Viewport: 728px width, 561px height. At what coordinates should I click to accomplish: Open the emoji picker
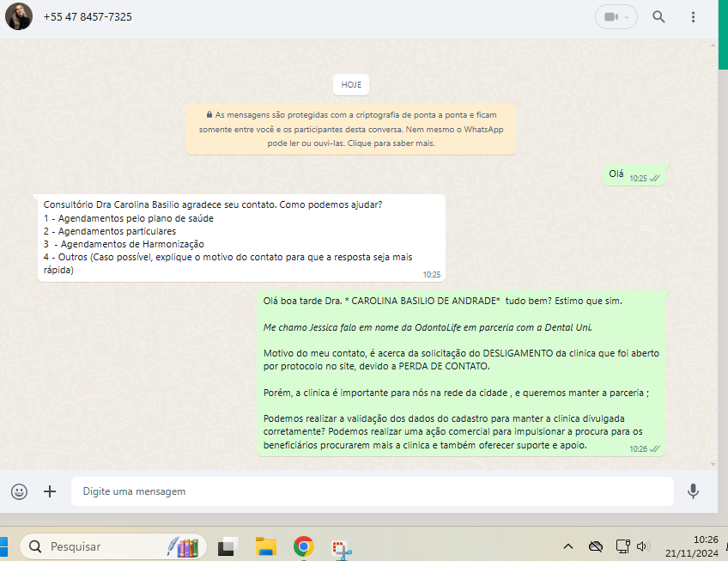point(19,491)
